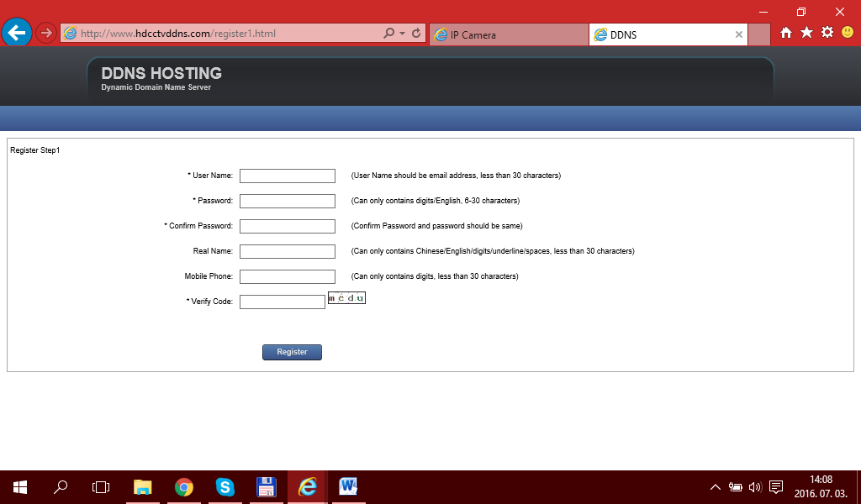Click the 'Dynamic Domain Name Server' subtitle
Screen dimensions: 861x504
(x=156, y=87)
